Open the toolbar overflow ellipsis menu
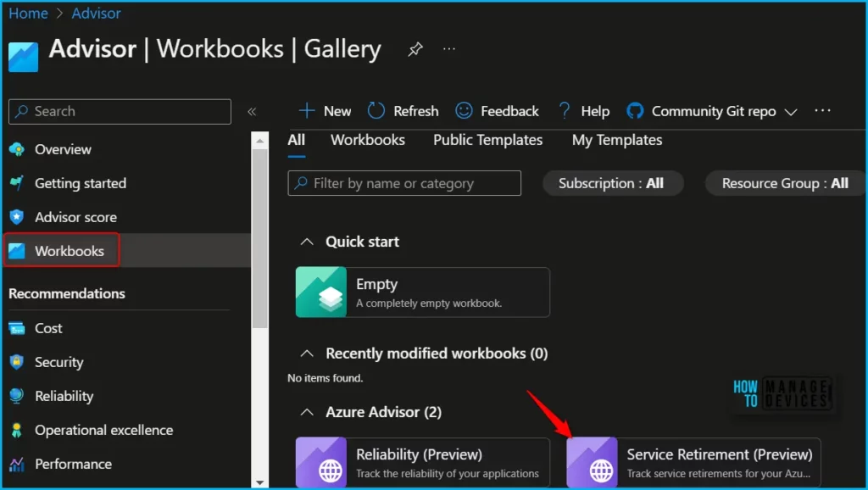The width and height of the screenshot is (868, 490). point(822,111)
